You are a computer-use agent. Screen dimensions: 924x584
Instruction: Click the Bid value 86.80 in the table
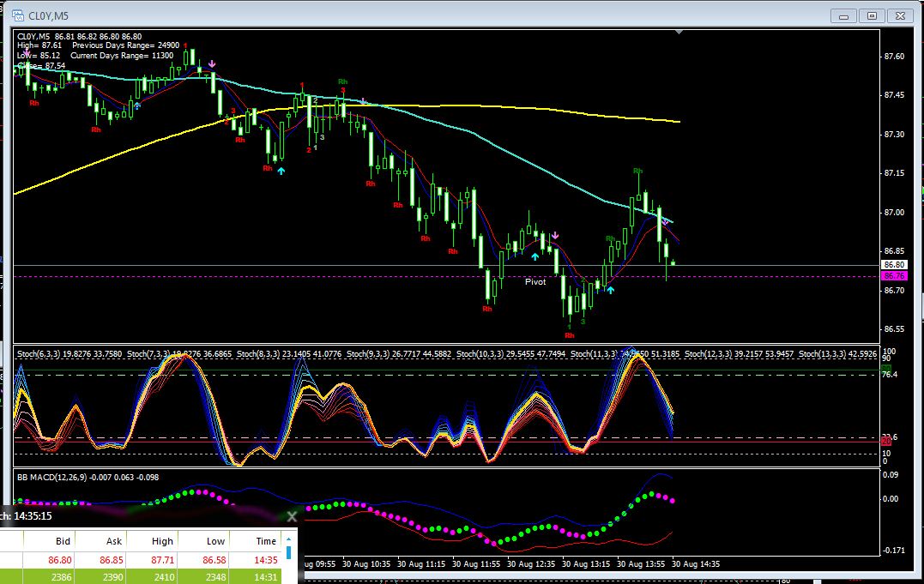pos(59,560)
